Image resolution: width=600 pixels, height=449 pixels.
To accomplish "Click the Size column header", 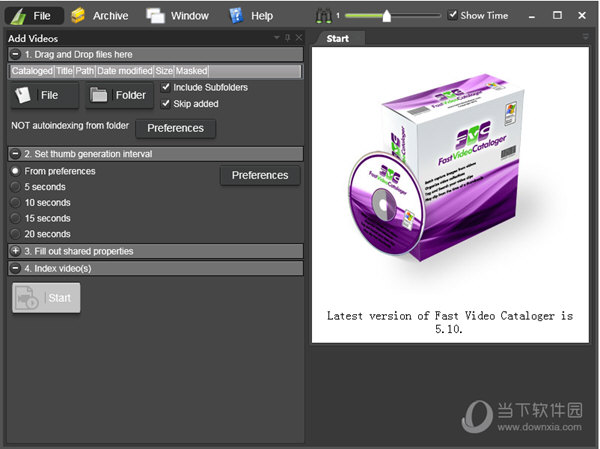I will (x=164, y=71).
